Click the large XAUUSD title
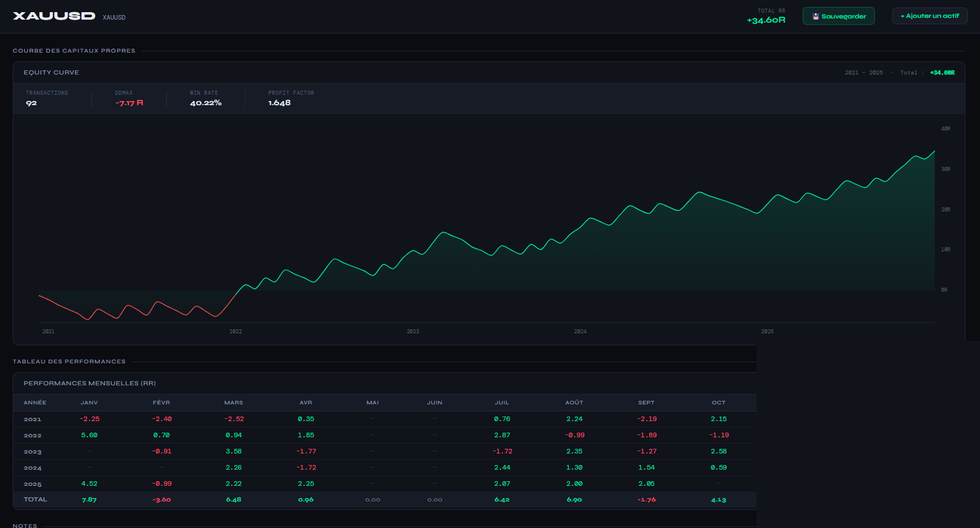Viewport: 980px width, 528px height. tap(54, 16)
